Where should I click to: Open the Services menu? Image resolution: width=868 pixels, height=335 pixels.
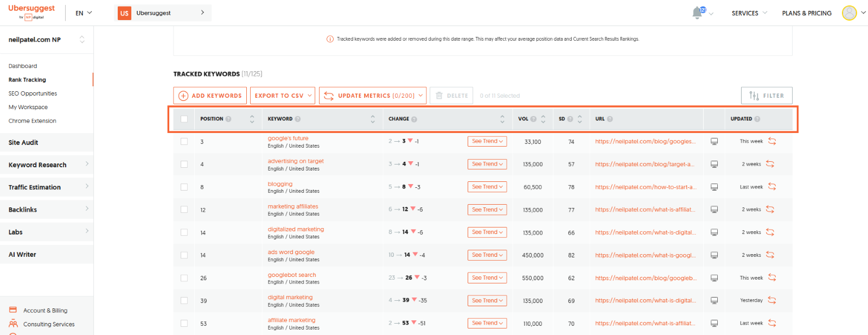click(x=749, y=13)
